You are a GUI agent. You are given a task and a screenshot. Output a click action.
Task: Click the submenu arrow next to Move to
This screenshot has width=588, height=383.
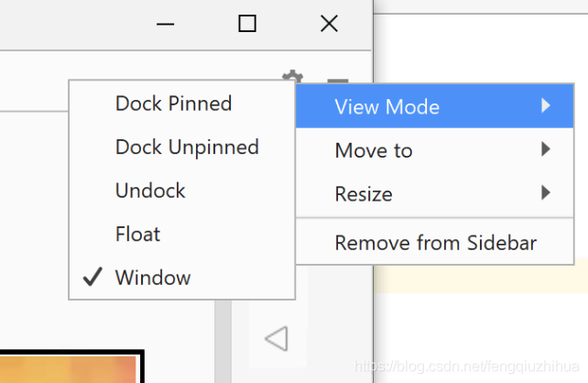point(546,149)
